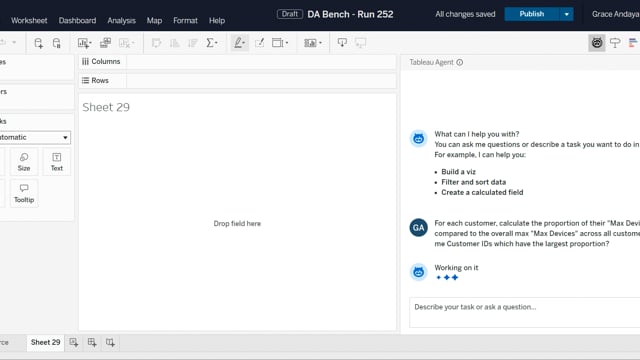Click the Pause Auto Updates icon
The height and width of the screenshot is (360, 640).
coord(57,43)
